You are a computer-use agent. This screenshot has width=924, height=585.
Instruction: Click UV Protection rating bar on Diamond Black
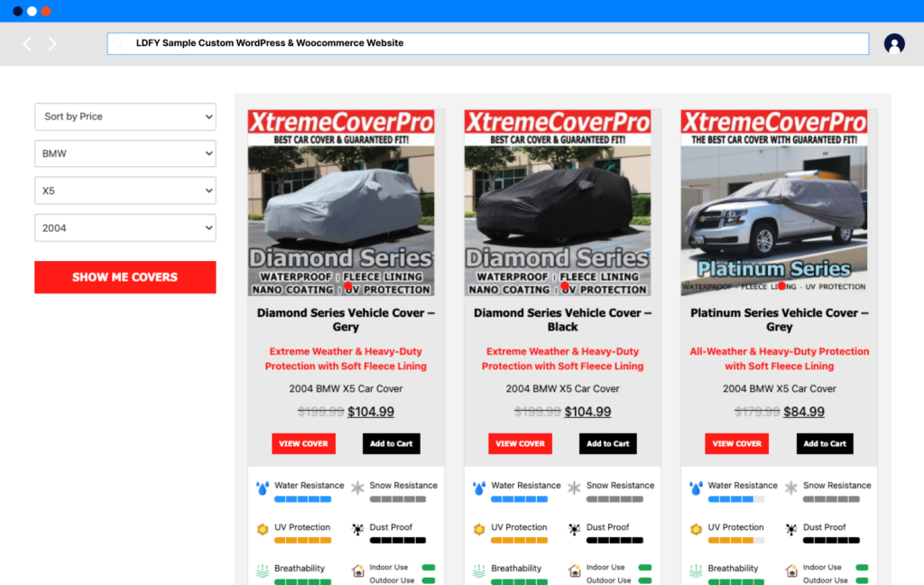pyautogui.click(x=520, y=541)
